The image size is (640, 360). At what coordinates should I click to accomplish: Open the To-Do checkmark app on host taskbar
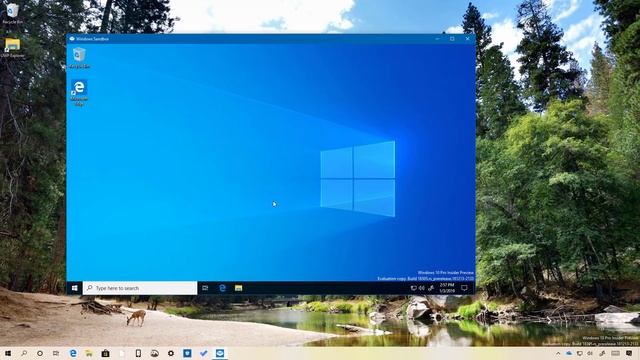[x=203, y=353]
